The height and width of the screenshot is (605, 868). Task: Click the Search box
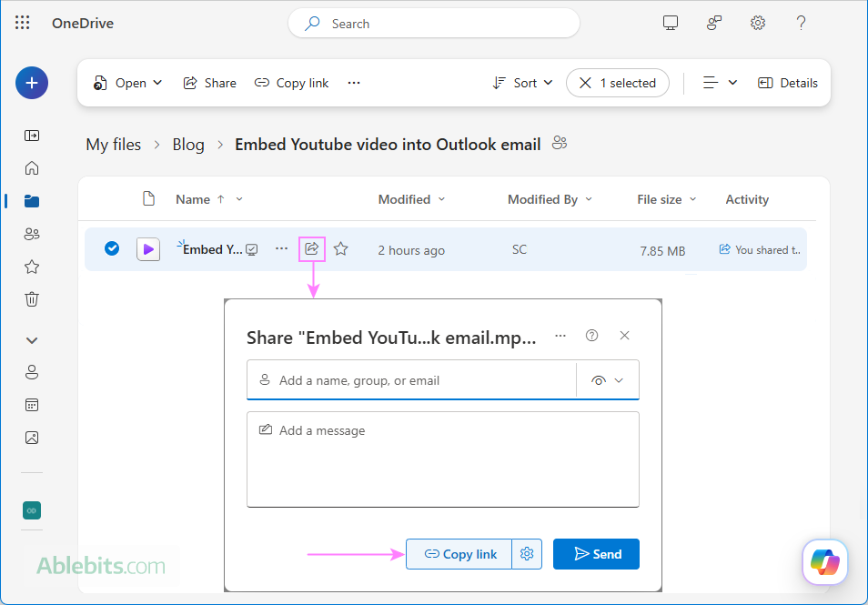tap(433, 24)
